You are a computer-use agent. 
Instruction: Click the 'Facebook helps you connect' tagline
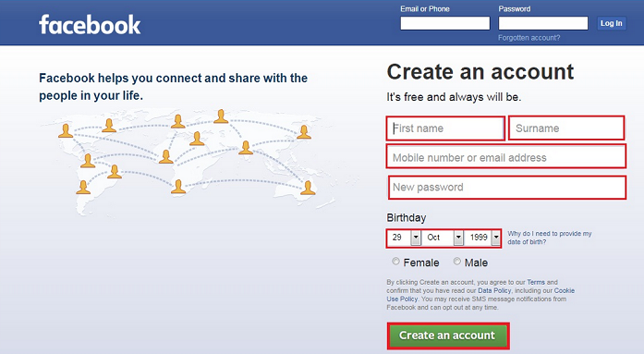coord(173,87)
